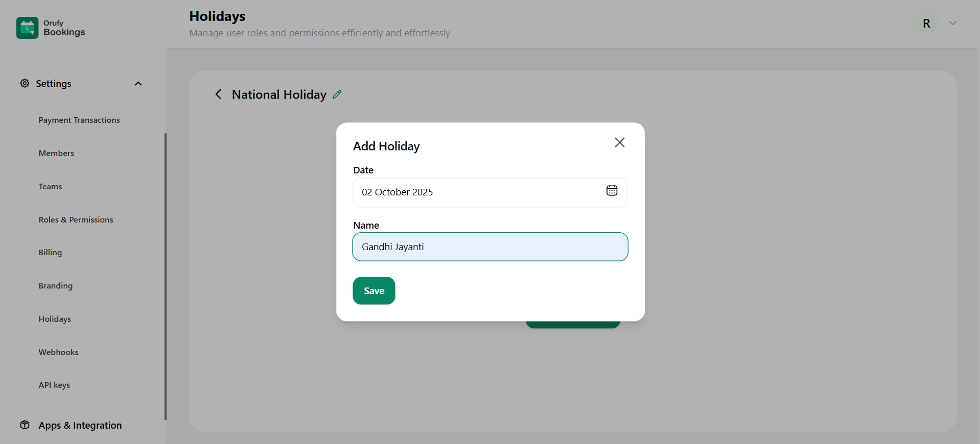Viewport: 980px width, 444px height.
Task: Go back using the left arrow
Action: point(219,95)
